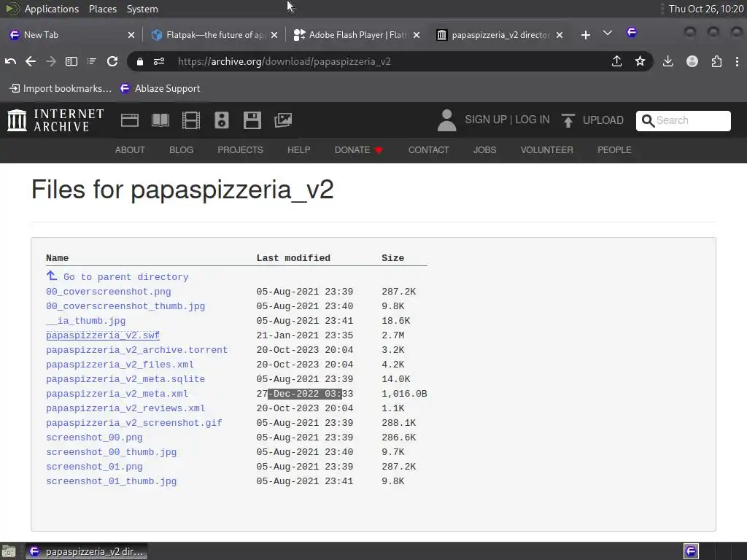This screenshot has height=560, width=747.
Task: Download papaspizzeria_v2.swf file
Action: click(x=103, y=335)
